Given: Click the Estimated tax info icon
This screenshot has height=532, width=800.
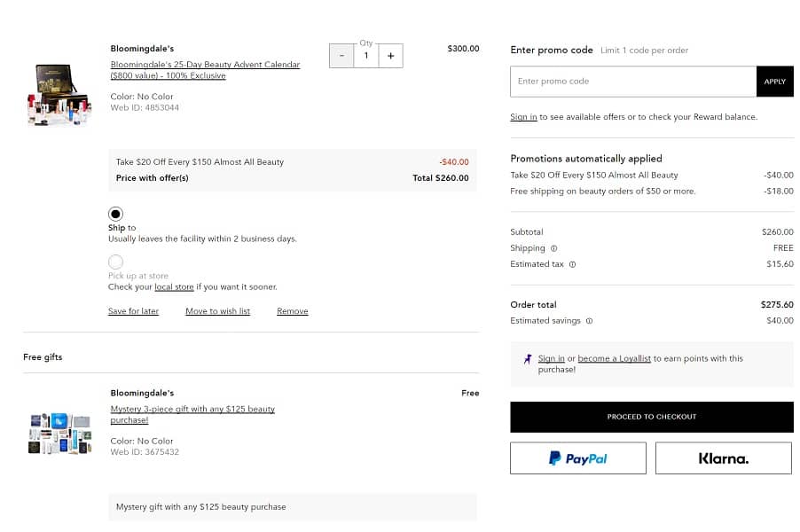Looking at the screenshot, I should click(572, 264).
